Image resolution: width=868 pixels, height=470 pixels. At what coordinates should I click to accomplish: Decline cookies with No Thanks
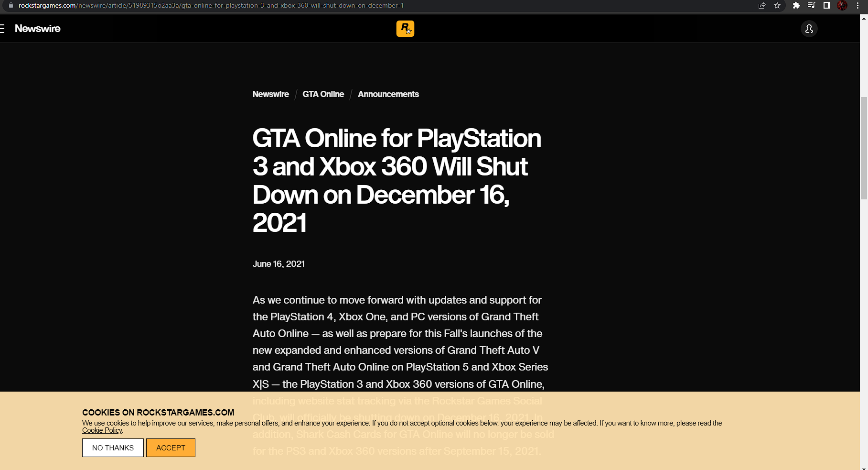click(x=113, y=448)
